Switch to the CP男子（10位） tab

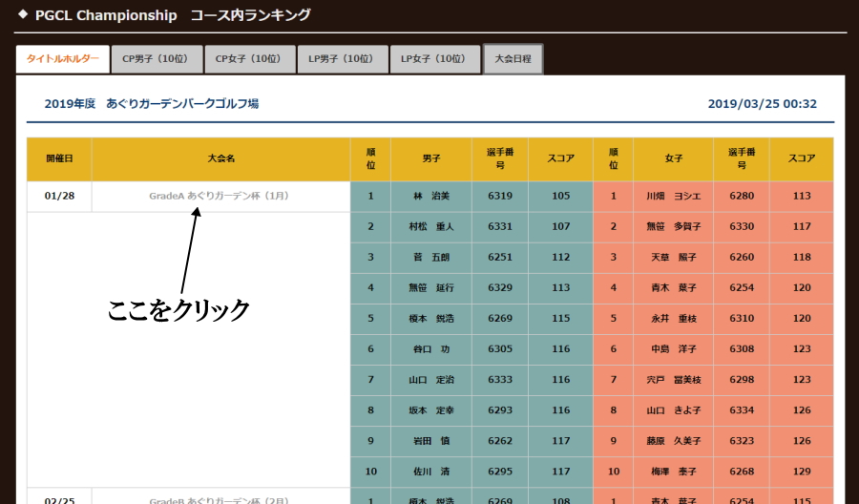[156, 59]
